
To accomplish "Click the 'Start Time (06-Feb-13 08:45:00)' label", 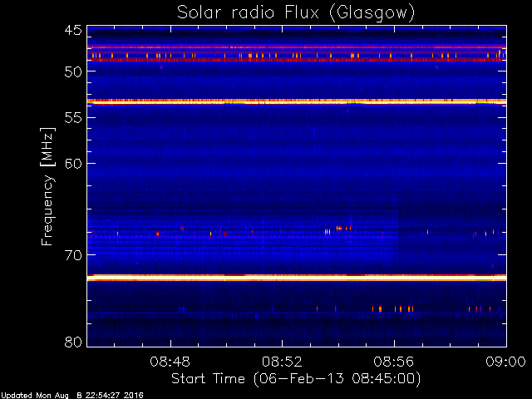I will coord(296,379).
